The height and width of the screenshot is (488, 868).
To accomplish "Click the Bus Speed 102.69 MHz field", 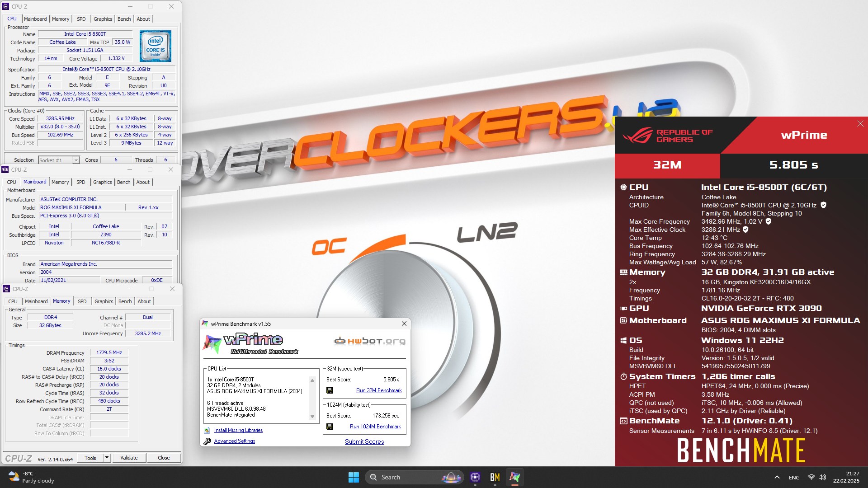I will coord(60,135).
